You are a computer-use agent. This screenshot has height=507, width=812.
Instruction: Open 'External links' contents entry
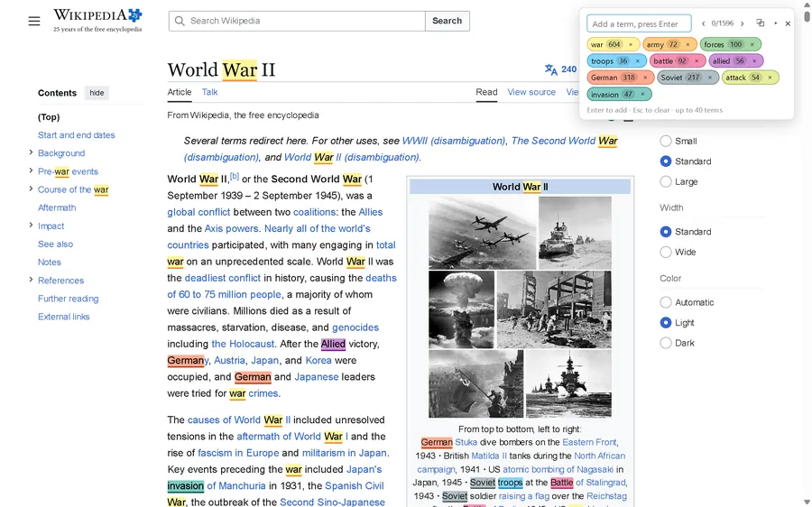point(64,317)
